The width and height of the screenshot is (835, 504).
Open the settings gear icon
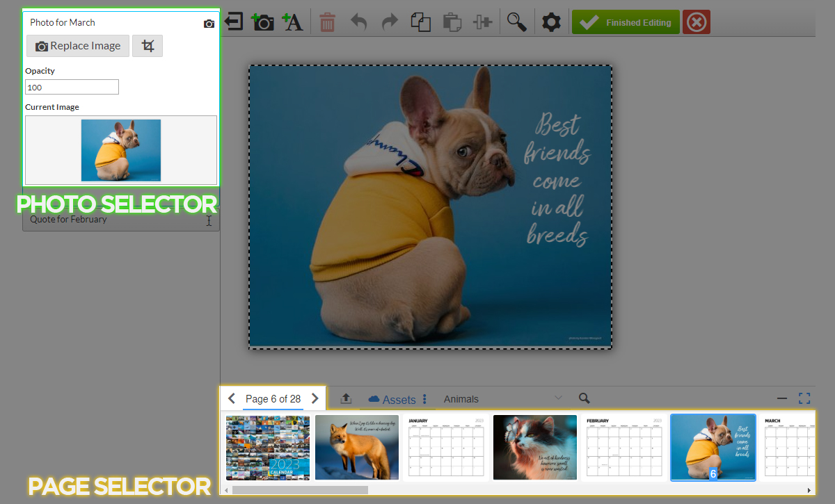pos(551,22)
